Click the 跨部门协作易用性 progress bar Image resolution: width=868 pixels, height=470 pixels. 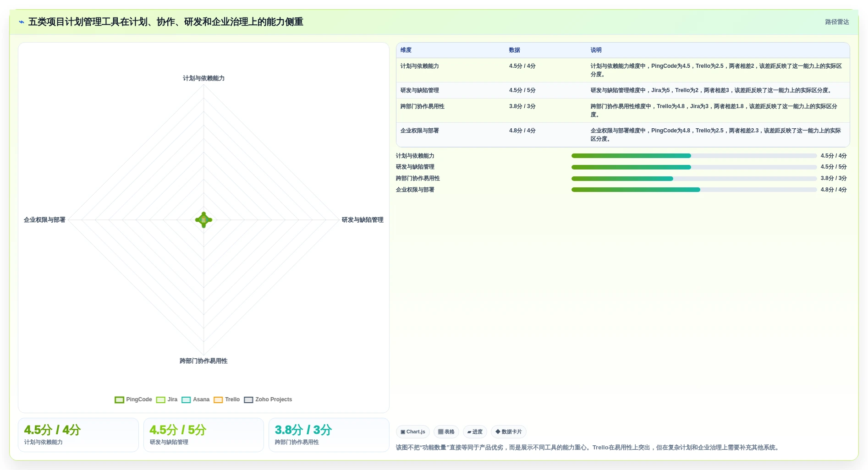pos(694,179)
